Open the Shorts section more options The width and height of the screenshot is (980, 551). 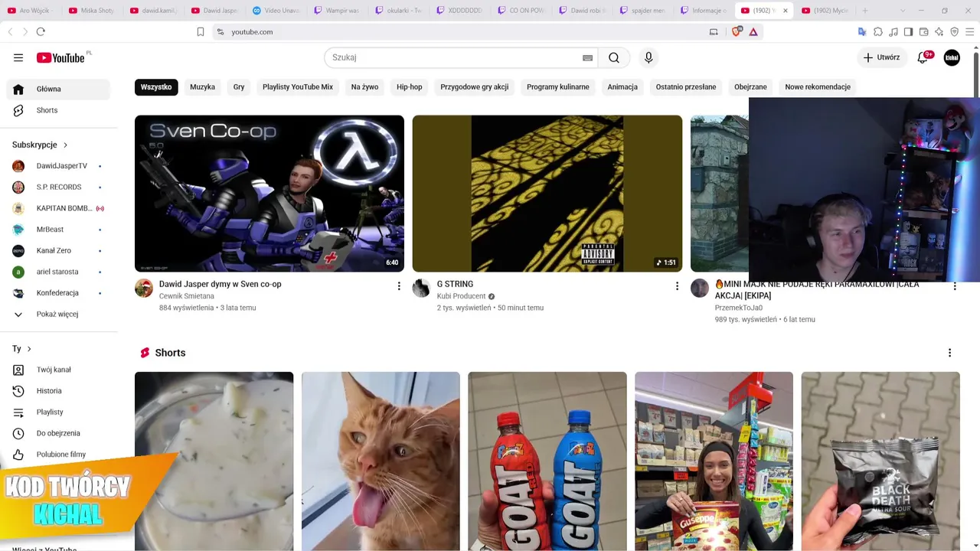[x=949, y=353]
